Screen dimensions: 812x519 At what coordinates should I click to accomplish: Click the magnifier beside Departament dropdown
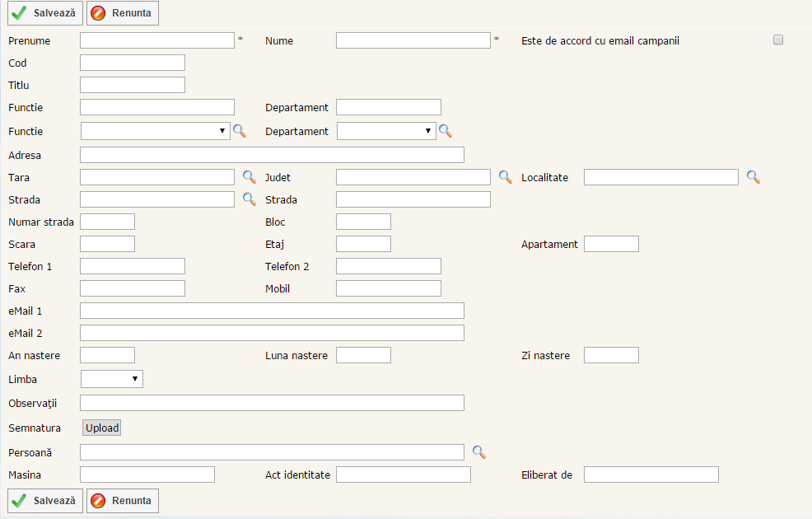(x=446, y=131)
